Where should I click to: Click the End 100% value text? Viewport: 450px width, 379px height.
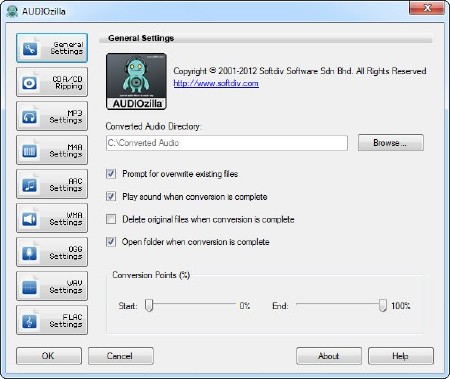click(x=401, y=306)
